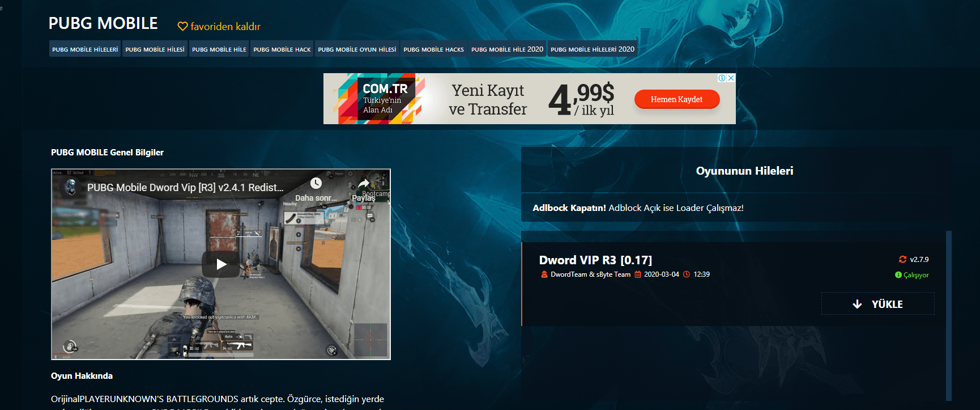980x410 pixels.
Task: Close the COM.TR banner ad
Action: [731, 78]
